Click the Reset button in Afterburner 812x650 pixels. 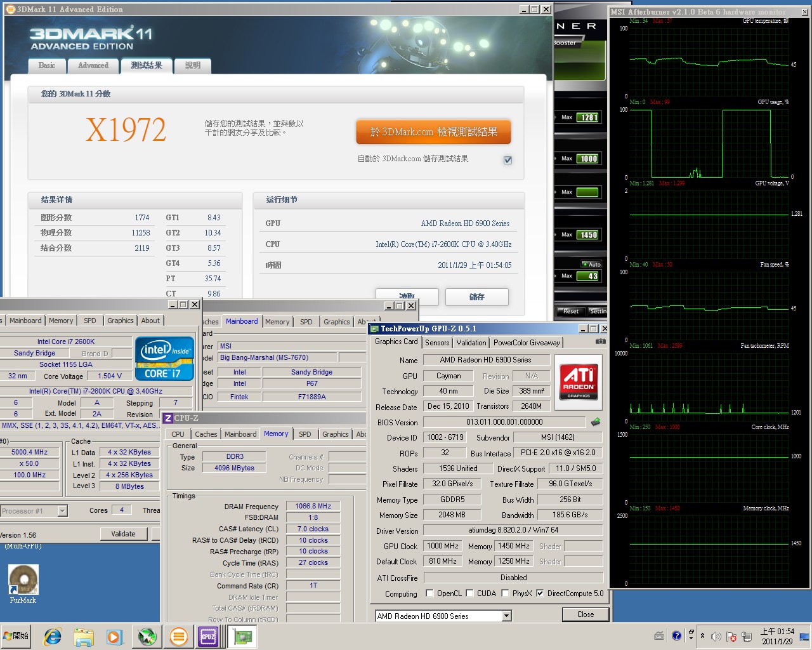point(571,311)
